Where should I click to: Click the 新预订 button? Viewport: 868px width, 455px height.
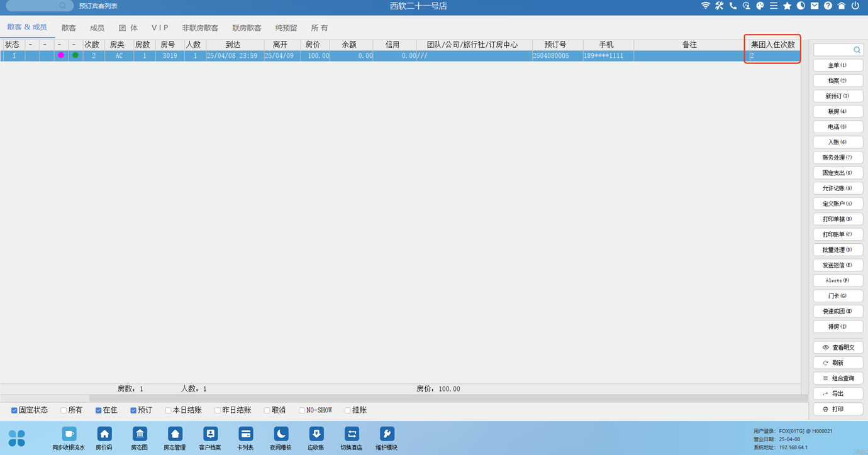click(x=838, y=96)
